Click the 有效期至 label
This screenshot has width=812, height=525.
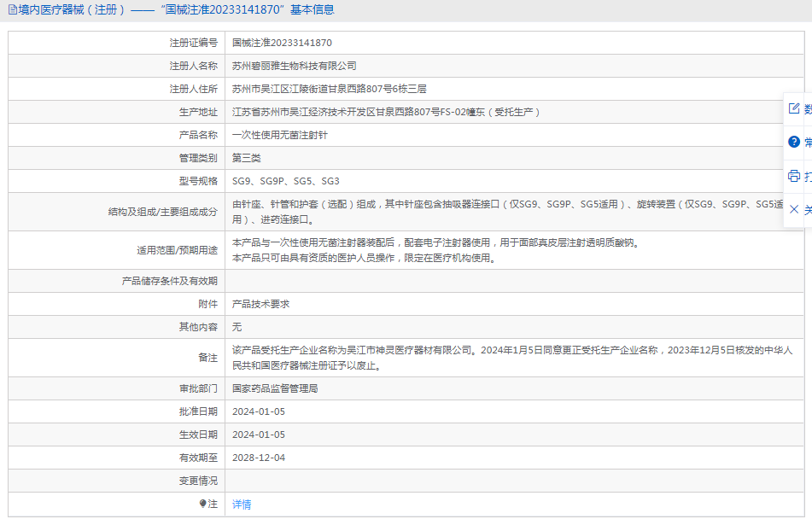(x=198, y=458)
